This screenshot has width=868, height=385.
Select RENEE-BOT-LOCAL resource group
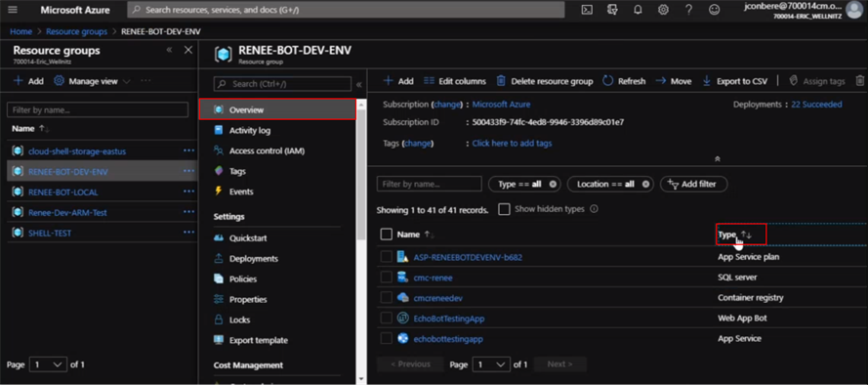pos(63,192)
